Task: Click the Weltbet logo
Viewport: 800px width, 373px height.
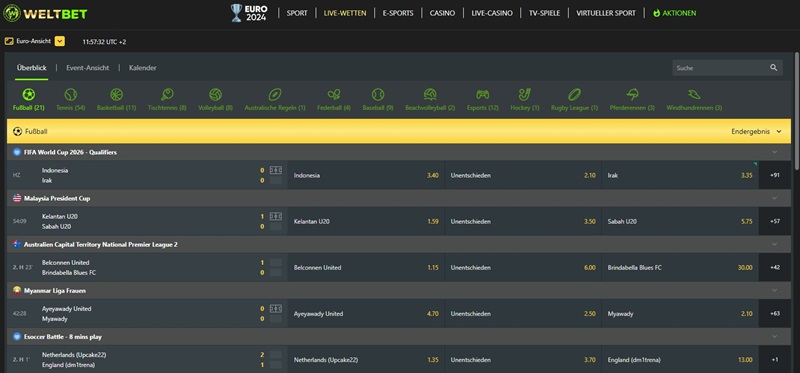Action: 45,13
